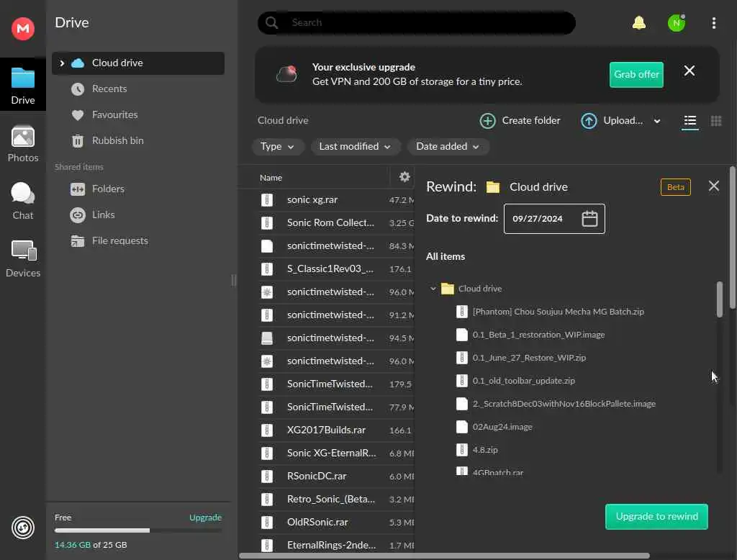Open the MEGA logo home

click(x=22, y=29)
